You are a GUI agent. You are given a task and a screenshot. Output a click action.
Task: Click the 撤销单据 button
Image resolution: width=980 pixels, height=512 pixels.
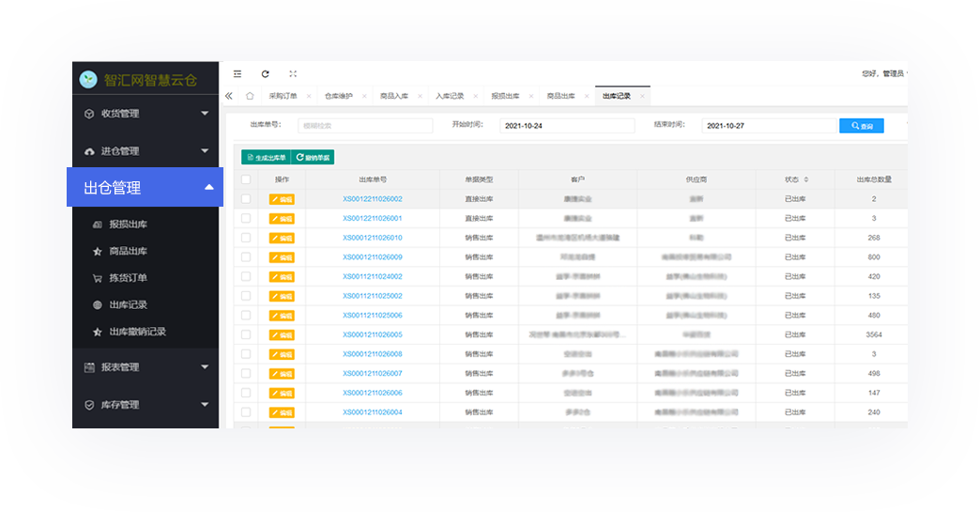313,158
